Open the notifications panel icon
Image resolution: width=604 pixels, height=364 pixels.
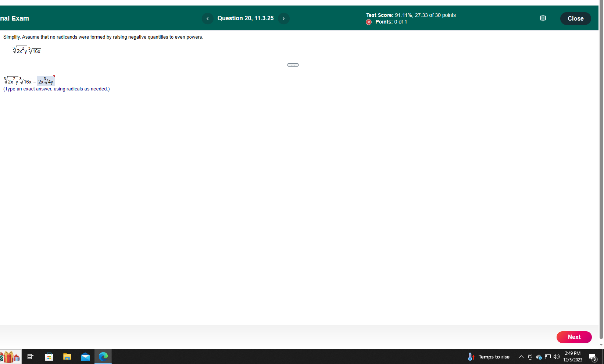pyautogui.click(x=593, y=356)
